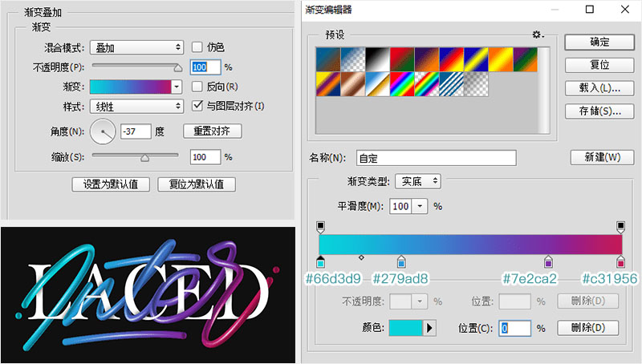
Task: Open the presets gear menu
Action: (538, 35)
